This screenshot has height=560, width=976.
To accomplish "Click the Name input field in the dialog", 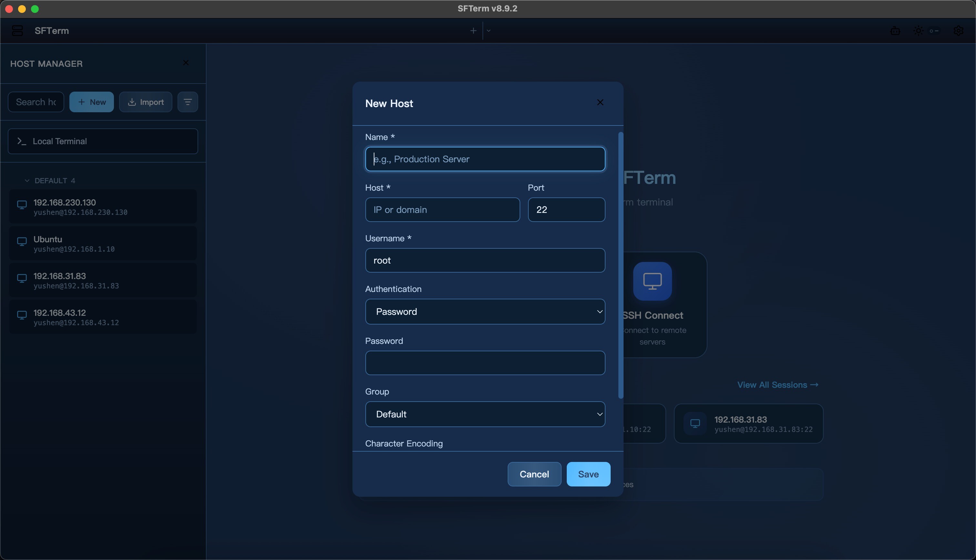I will tap(484, 159).
